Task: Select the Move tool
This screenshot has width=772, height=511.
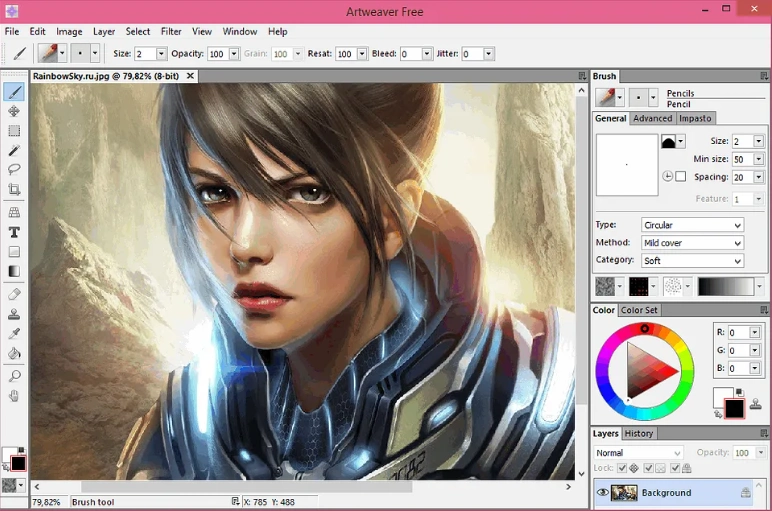Action: (14, 111)
